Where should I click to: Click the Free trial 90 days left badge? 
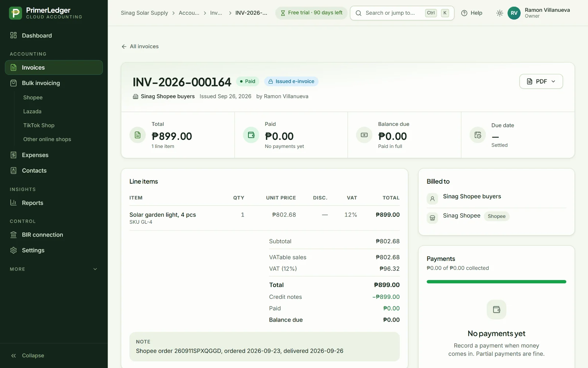point(311,13)
